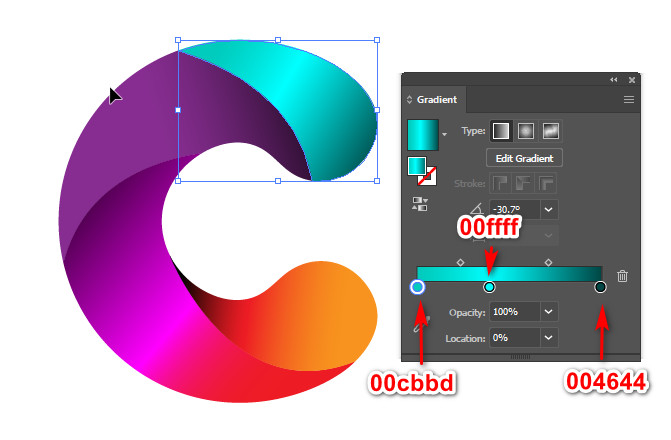The image size is (671, 440).
Task: Toggle the Gradient panel expand arrows
Action: (x=410, y=100)
